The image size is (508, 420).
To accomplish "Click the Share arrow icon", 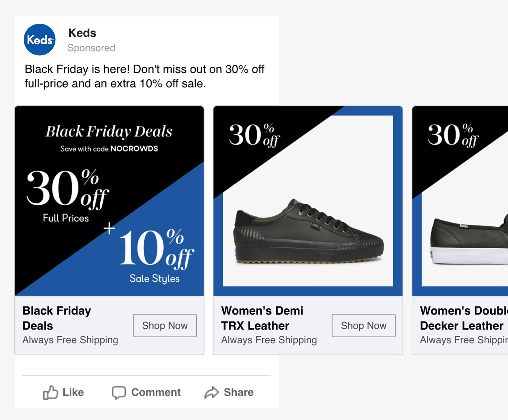I will (211, 393).
